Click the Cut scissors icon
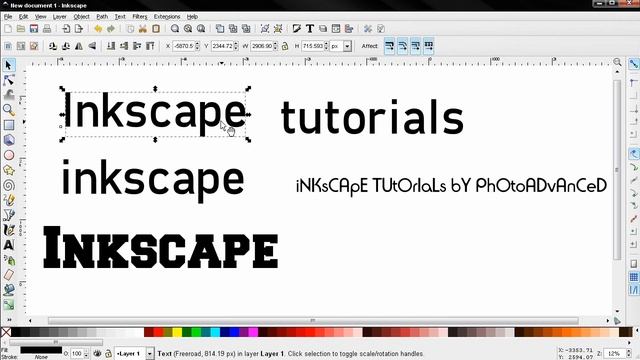Screen dimensions: 640x360 point(143,29)
